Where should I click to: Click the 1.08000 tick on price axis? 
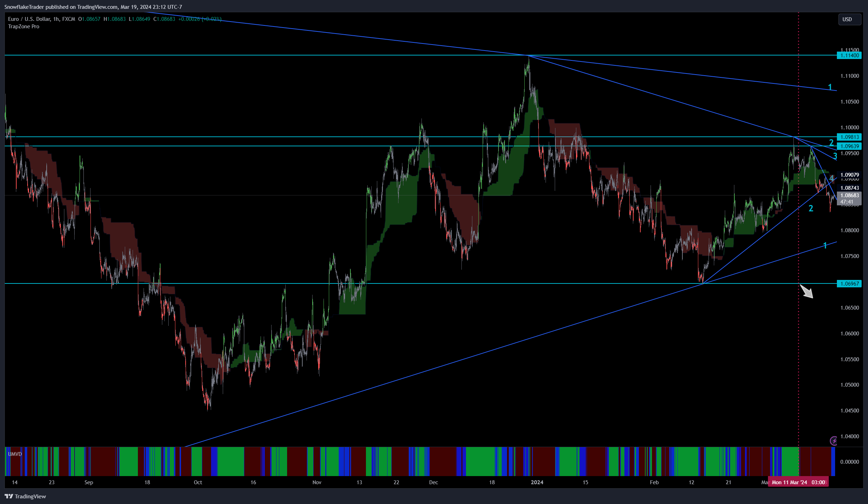click(850, 230)
